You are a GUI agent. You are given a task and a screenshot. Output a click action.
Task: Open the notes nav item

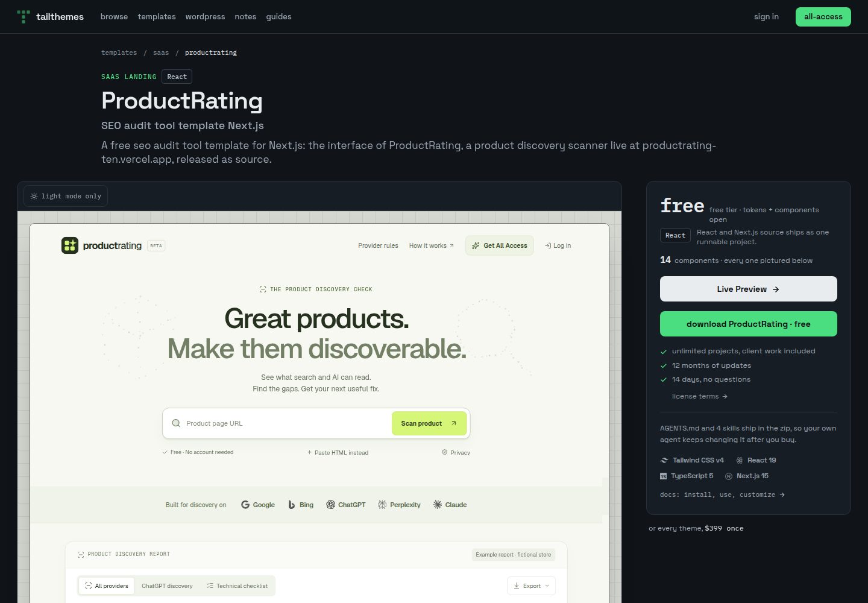coord(245,16)
